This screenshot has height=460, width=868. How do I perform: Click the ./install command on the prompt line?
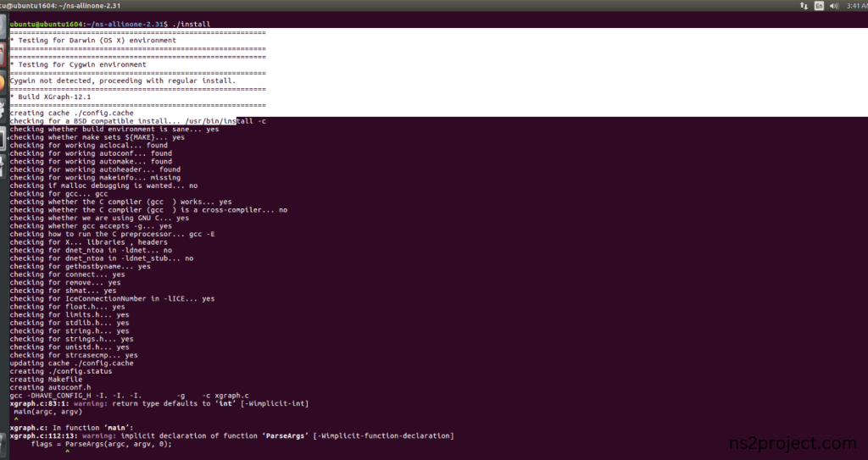[x=192, y=25]
